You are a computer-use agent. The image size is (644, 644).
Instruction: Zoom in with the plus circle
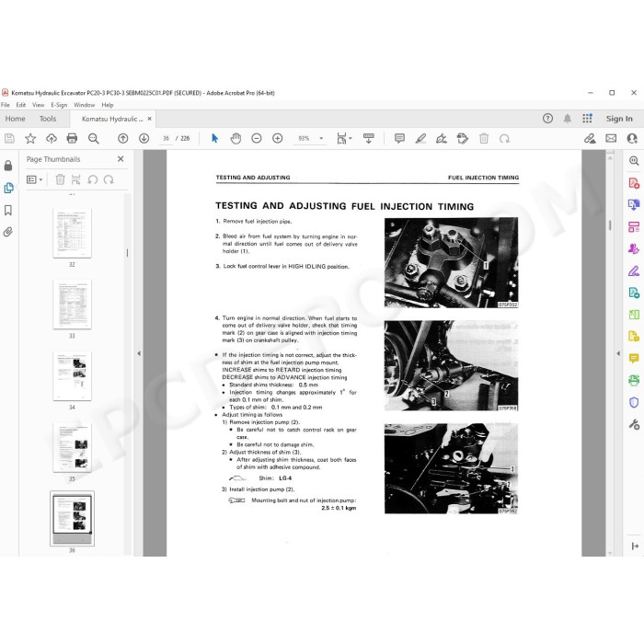pos(278,138)
